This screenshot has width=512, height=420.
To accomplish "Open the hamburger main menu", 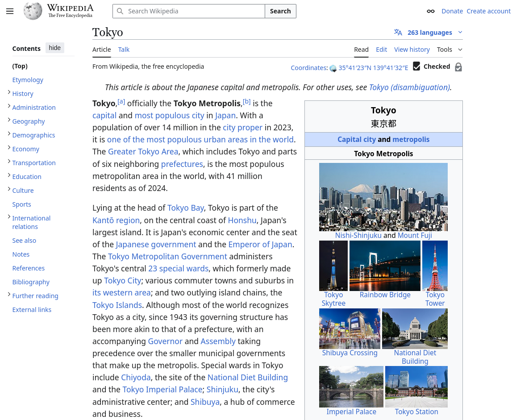I will point(10,11).
